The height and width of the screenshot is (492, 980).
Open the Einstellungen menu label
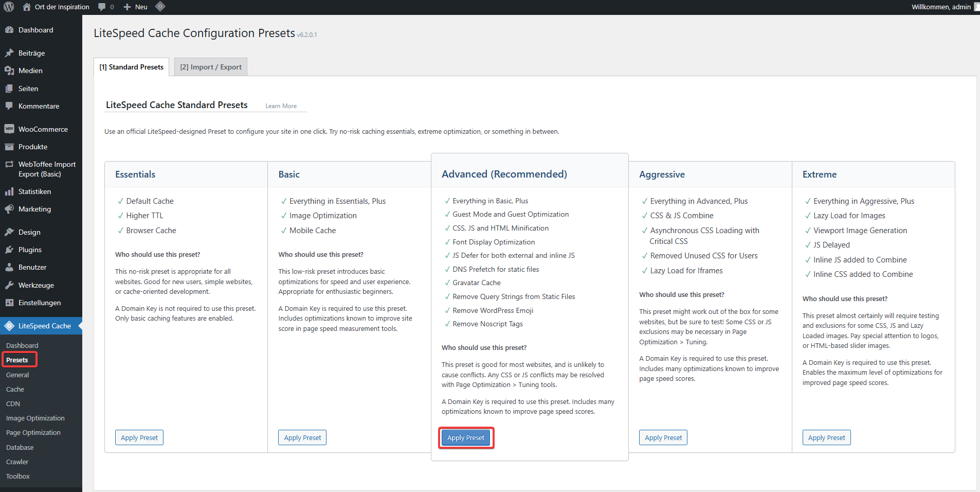pos(40,303)
